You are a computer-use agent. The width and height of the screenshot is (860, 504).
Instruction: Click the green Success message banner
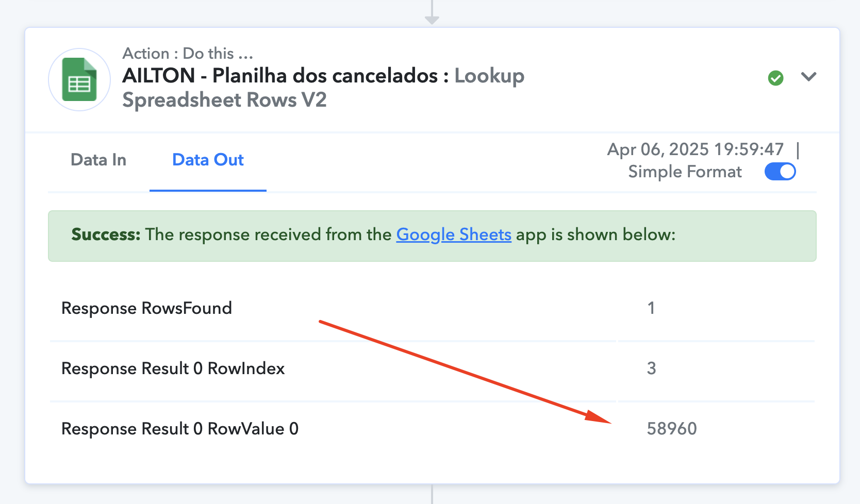[432, 236]
